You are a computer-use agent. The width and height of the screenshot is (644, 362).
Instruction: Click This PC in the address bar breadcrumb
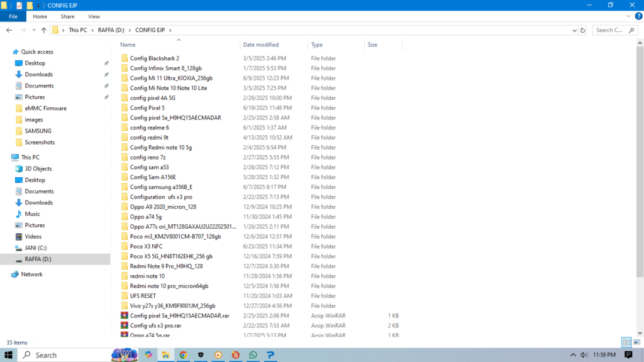pyautogui.click(x=77, y=30)
